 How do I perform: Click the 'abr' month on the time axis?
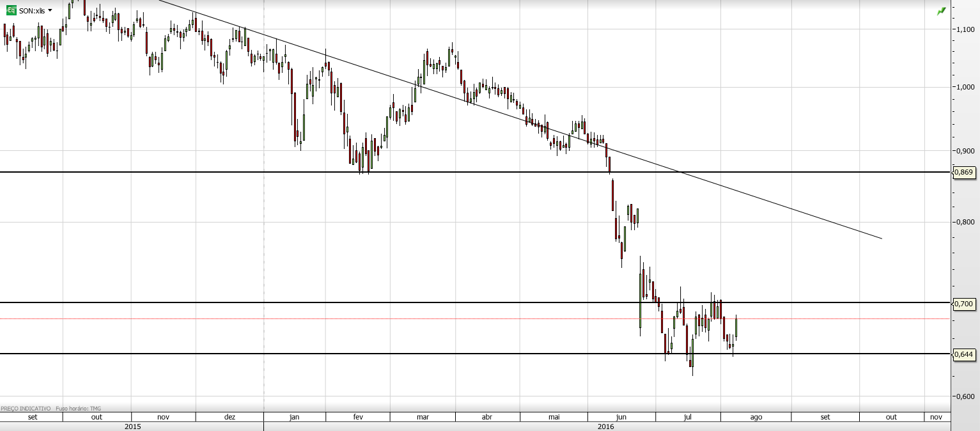click(x=487, y=417)
